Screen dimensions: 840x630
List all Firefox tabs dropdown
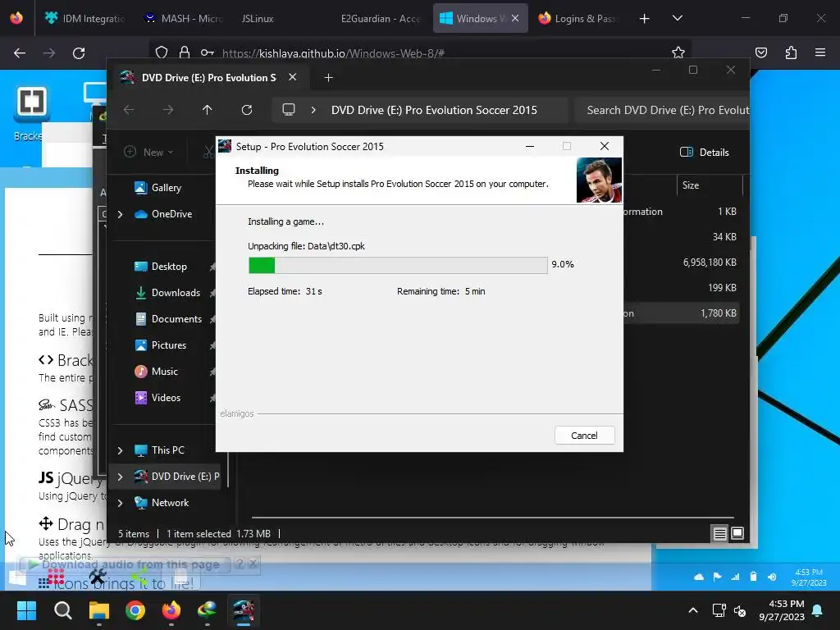click(677, 18)
